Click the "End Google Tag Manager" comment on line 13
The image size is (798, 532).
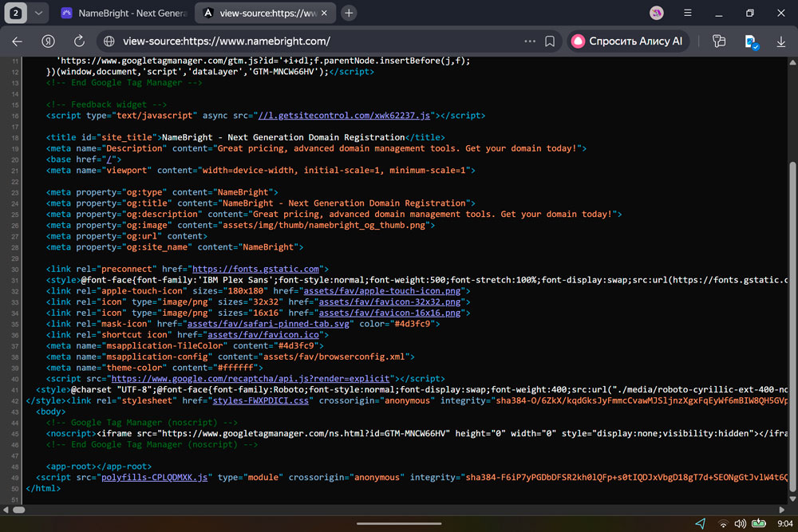(126, 82)
